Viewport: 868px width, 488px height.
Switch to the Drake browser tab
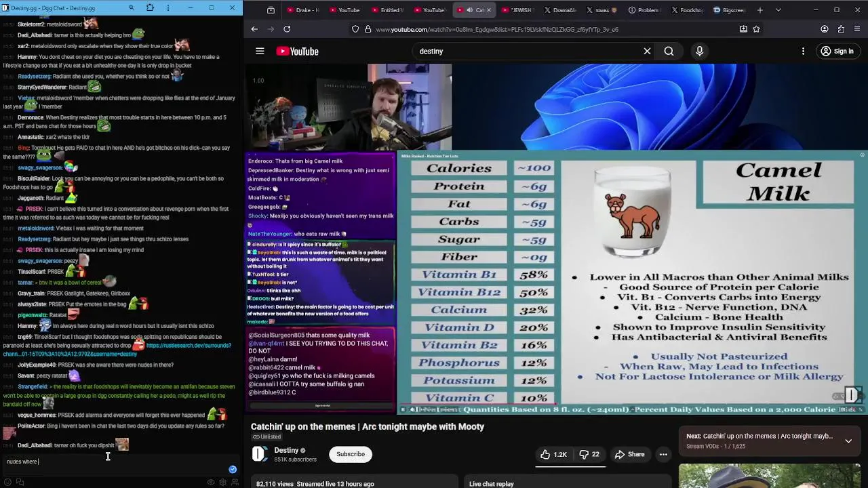[x=302, y=10]
